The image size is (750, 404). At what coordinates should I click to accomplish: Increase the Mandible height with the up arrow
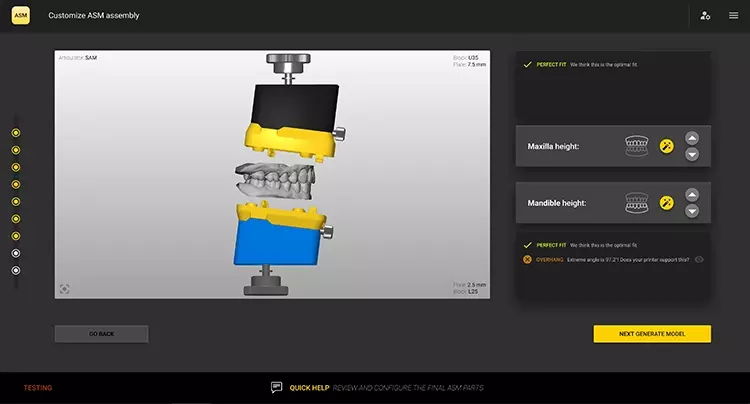coord(692,195)
